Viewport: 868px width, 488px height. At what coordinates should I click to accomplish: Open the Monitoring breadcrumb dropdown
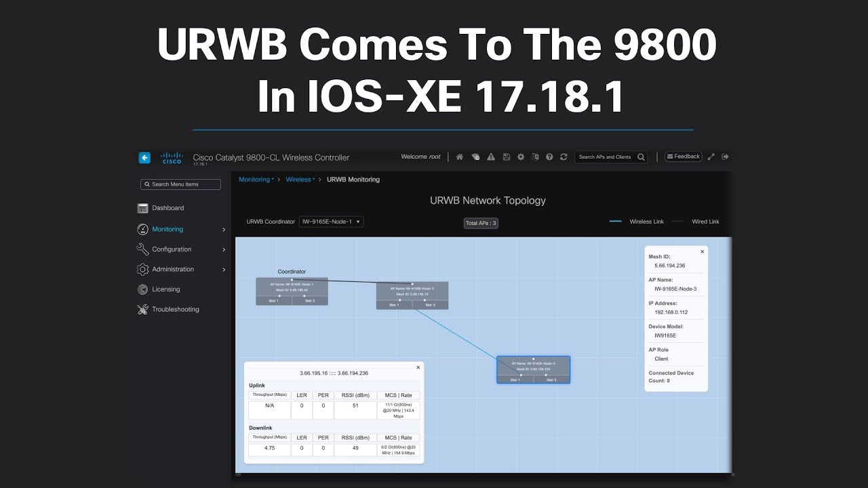pyautogui.click(x=256, y=180)
